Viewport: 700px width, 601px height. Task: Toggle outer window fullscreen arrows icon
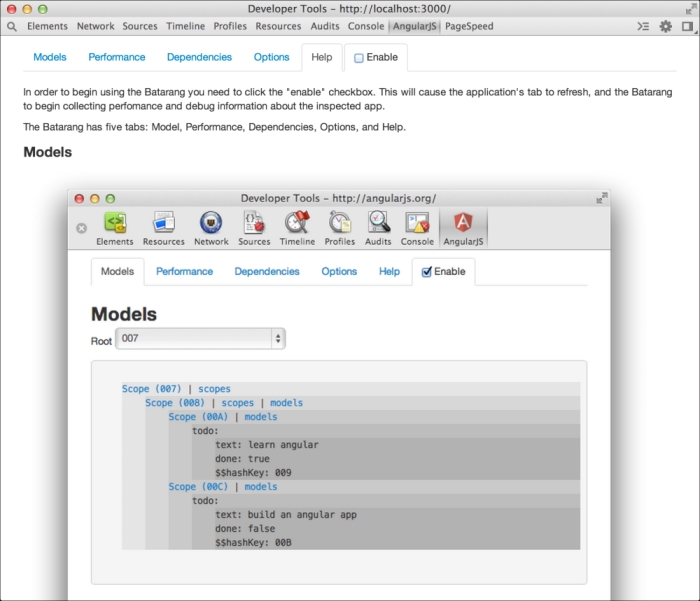pos(690,9)
